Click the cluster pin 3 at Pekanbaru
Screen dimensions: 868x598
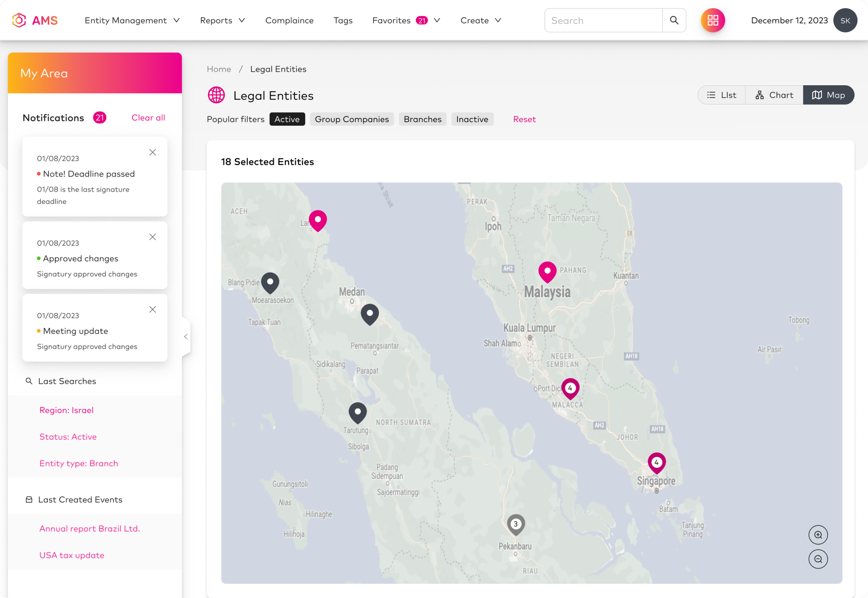coord(516,525)
